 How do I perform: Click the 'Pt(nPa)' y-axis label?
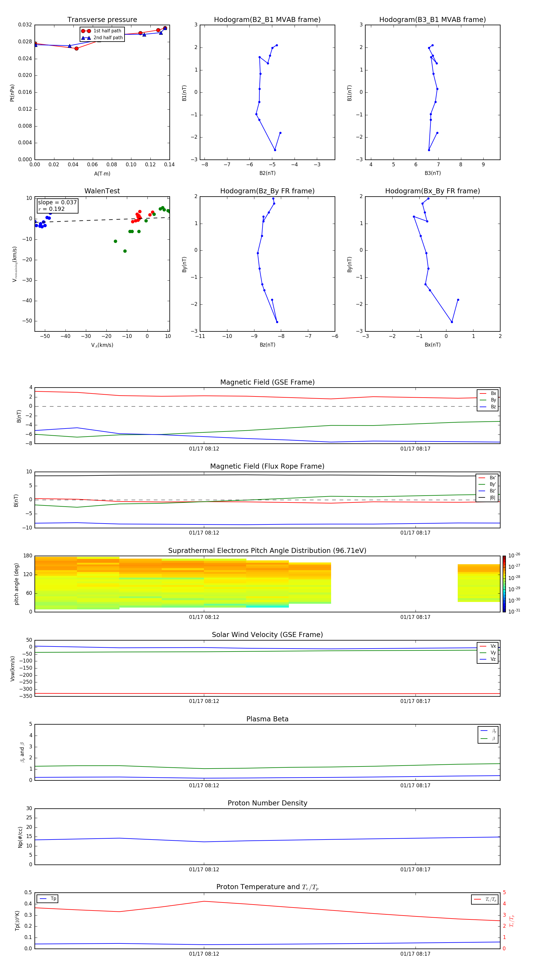[x=12, y=92]
